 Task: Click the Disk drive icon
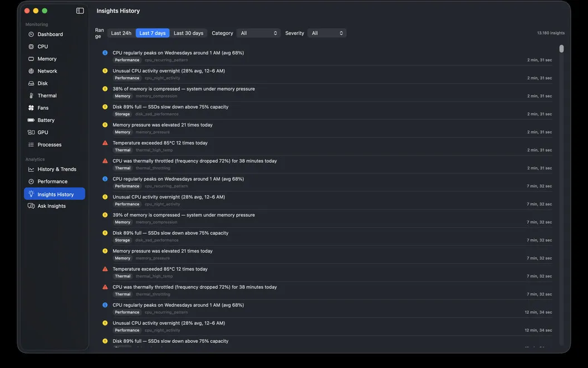click(31, 84)
